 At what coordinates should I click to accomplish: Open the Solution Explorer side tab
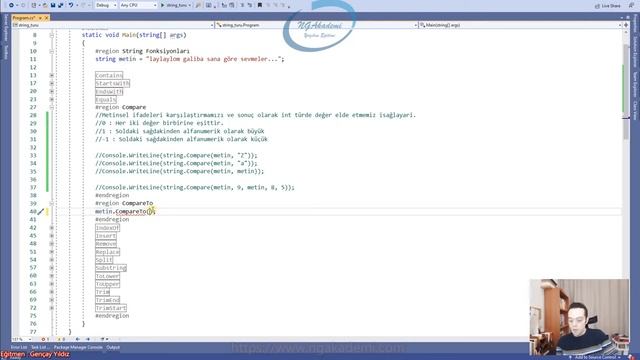click(x=635, y=52)
